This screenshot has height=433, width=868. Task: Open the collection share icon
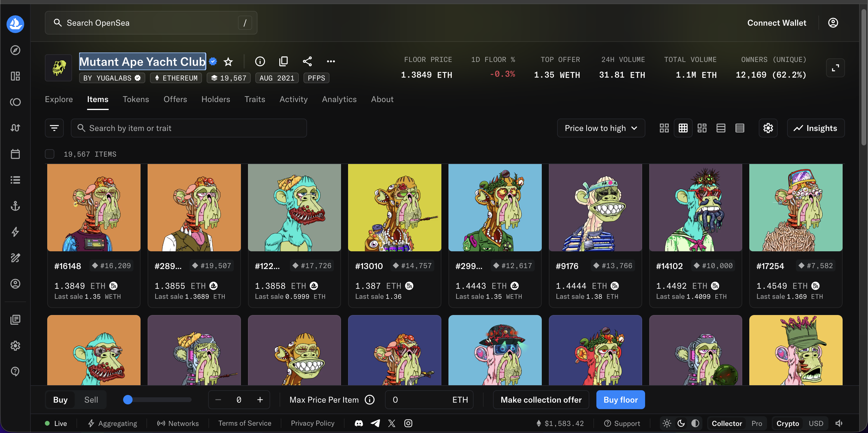point(307,61)
